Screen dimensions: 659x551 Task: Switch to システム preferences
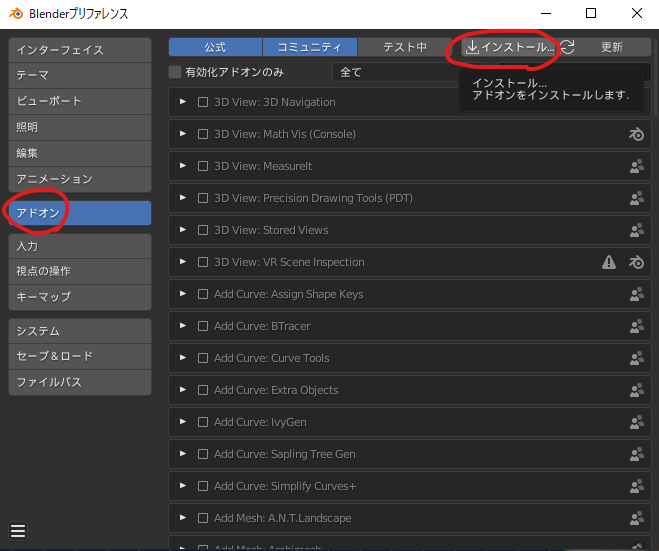80,331
